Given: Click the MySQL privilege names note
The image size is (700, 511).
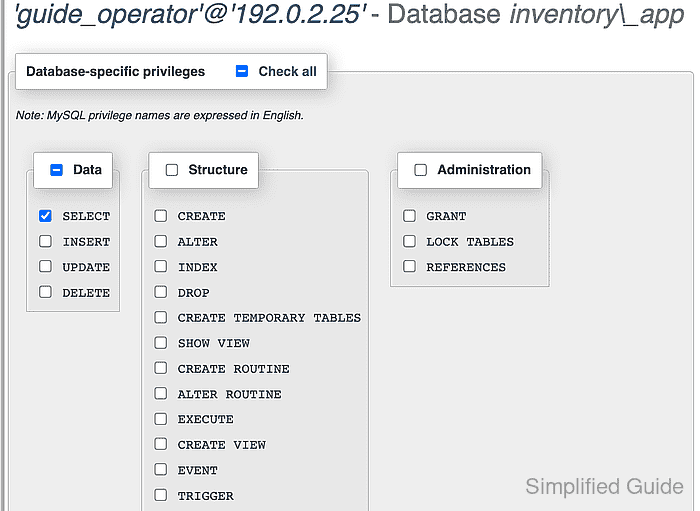Looking at the screenshot, I should (x=160, y=116).
